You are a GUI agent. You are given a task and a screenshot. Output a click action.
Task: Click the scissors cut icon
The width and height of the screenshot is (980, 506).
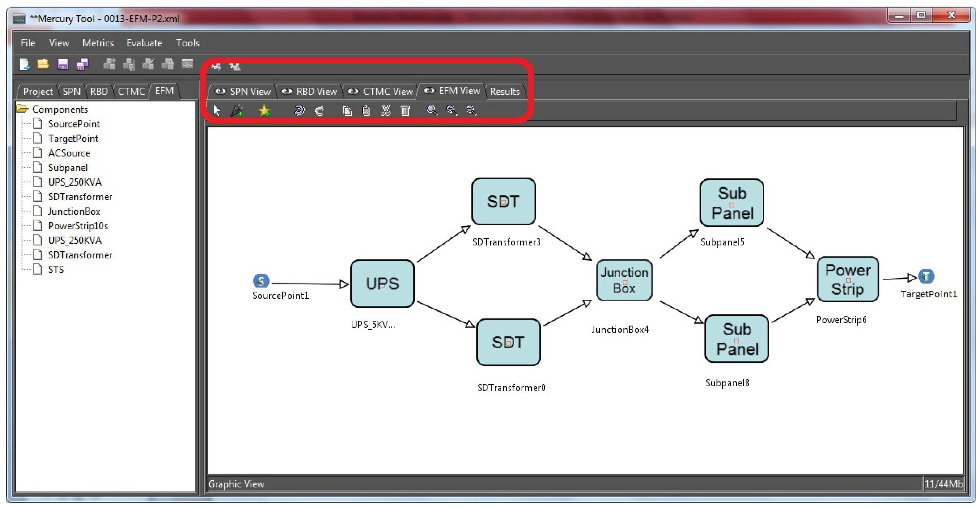pos(385,111)
